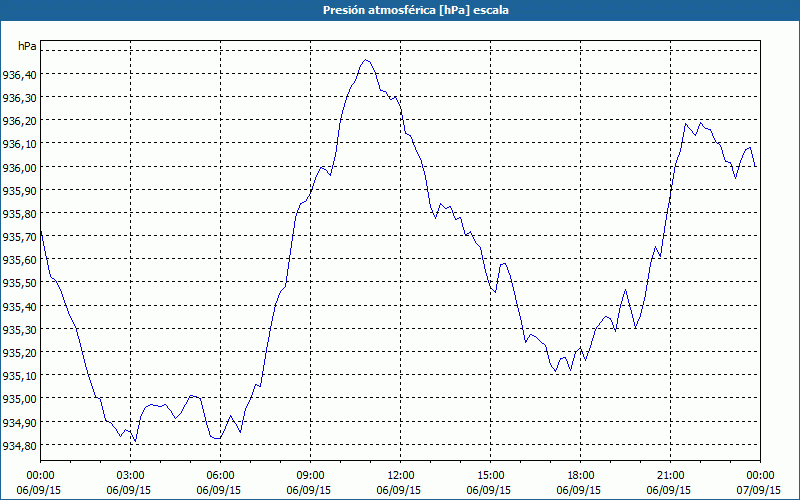Click the 936,00 y-axis value

[x=19, y=168]
